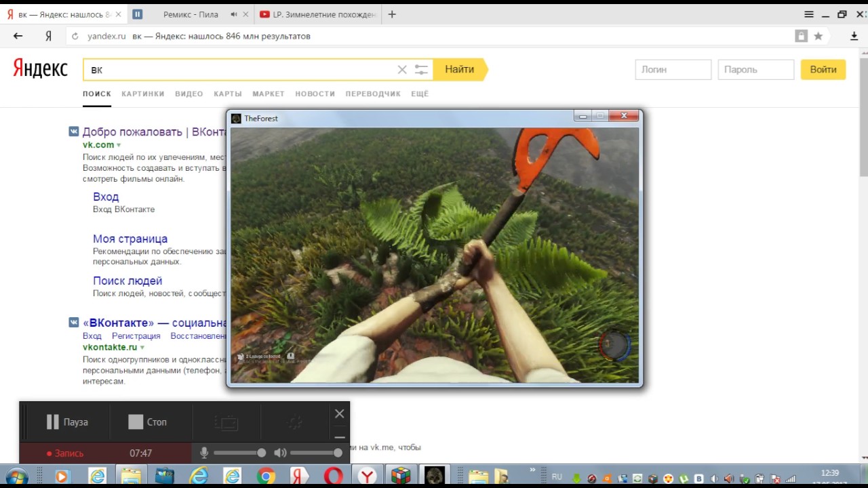Open Windows Media Player from the taskbar
Image resolution: width=868 pixels, height=488 pixels.
coord(62,476)
